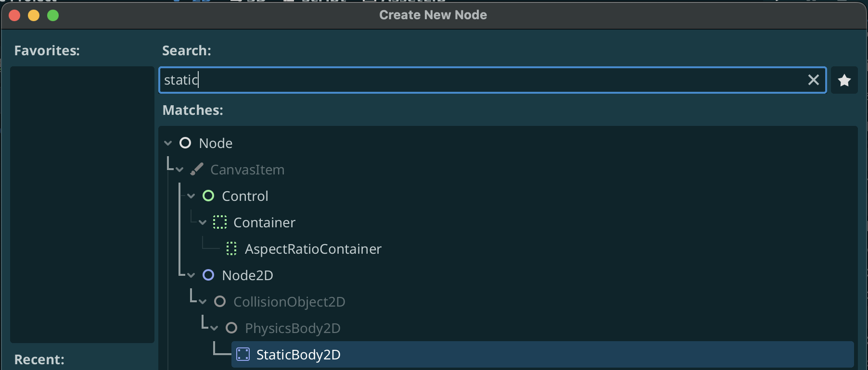Select the PhysicsBody2D entry
The height and width of the screenshot is (370, 868).
[x=293, y=328]
